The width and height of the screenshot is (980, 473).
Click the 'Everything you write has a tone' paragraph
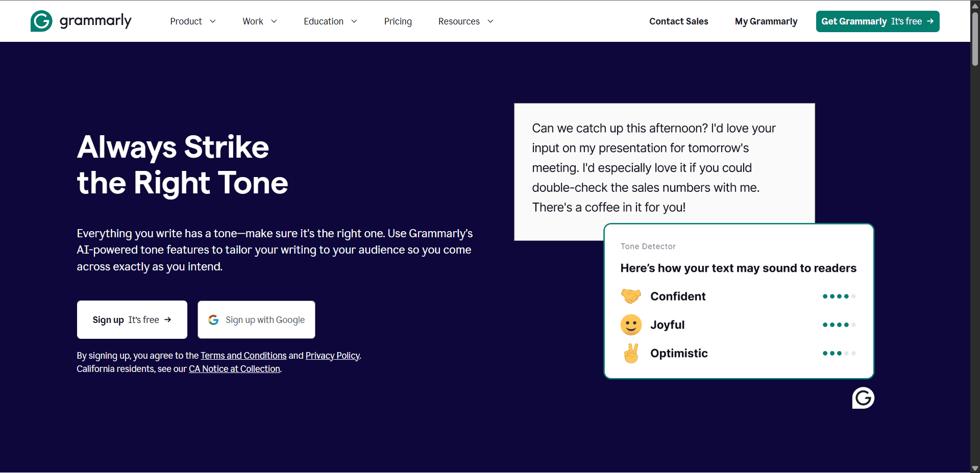click(275, 250)
